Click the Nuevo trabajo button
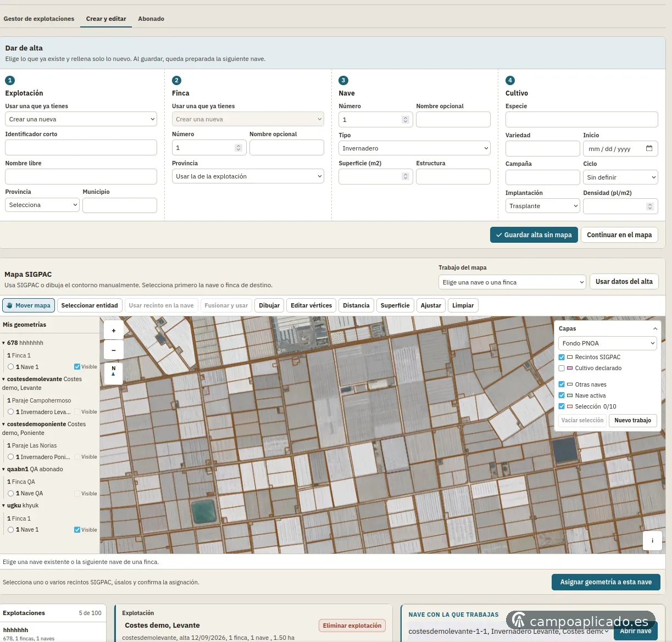The image size is (672, 642). pos(633,420)
